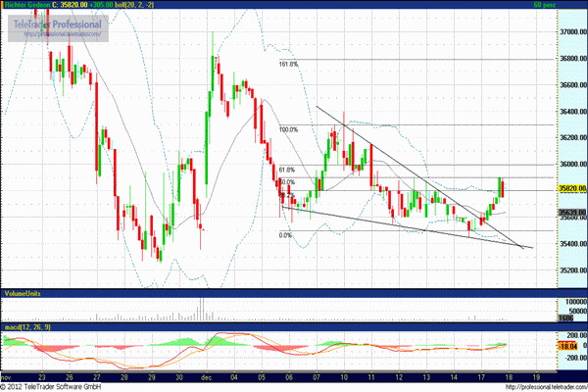Click date 18 on the time axis
Image resolution: width=588 pixels, height=392 pixels.
509,377
